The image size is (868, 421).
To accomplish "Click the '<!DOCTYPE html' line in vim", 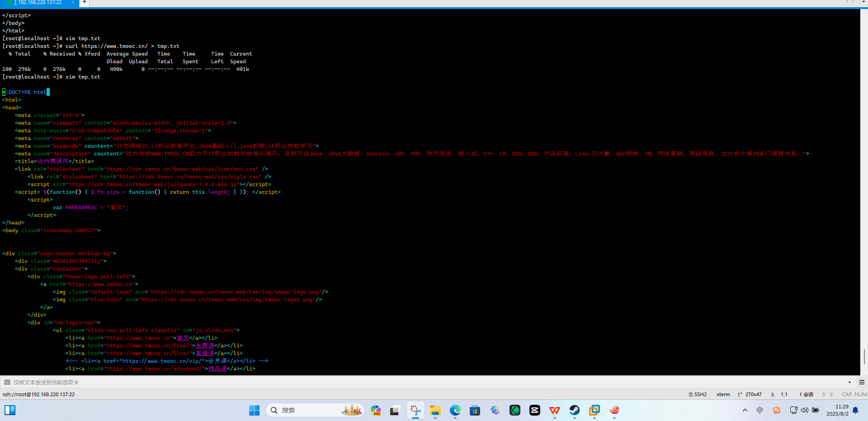I will tap(25, 92).
